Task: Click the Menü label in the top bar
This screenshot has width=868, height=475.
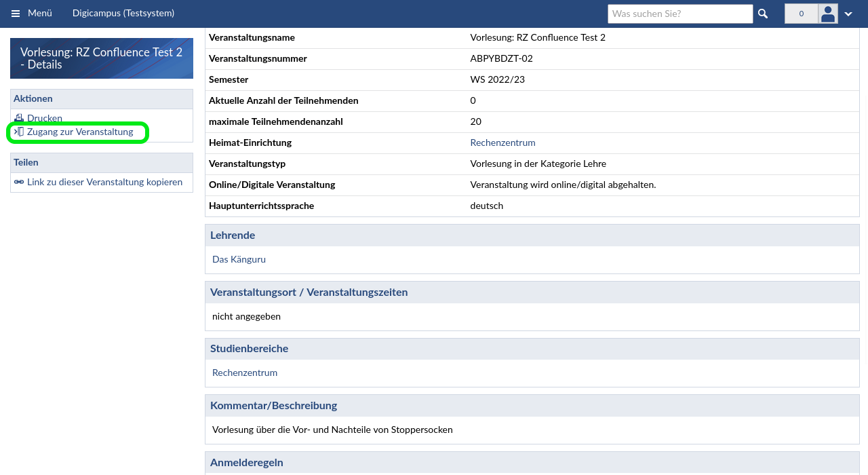Action: 40,13
